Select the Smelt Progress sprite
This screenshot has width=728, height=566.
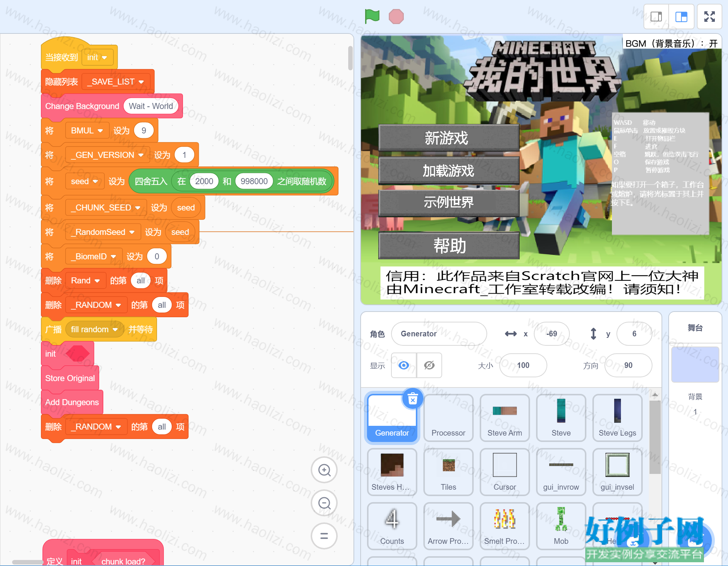(x=504, y=526)
